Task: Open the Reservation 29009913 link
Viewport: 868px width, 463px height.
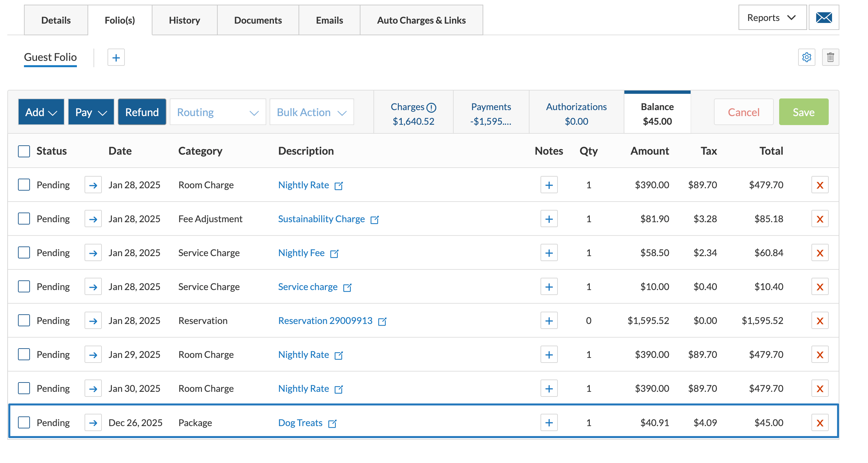Action: [x=325, y=321]
